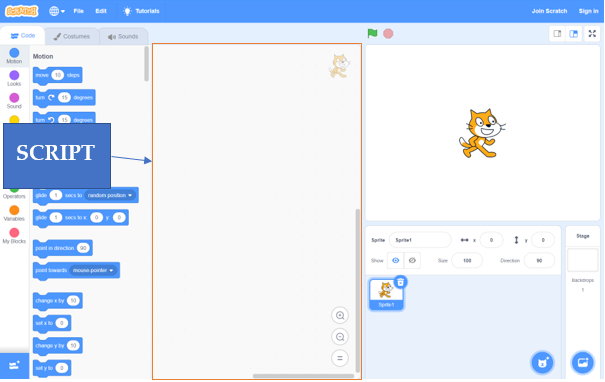Open the language globe dropdown
The image size is (605, 382).
coord(57,11)
